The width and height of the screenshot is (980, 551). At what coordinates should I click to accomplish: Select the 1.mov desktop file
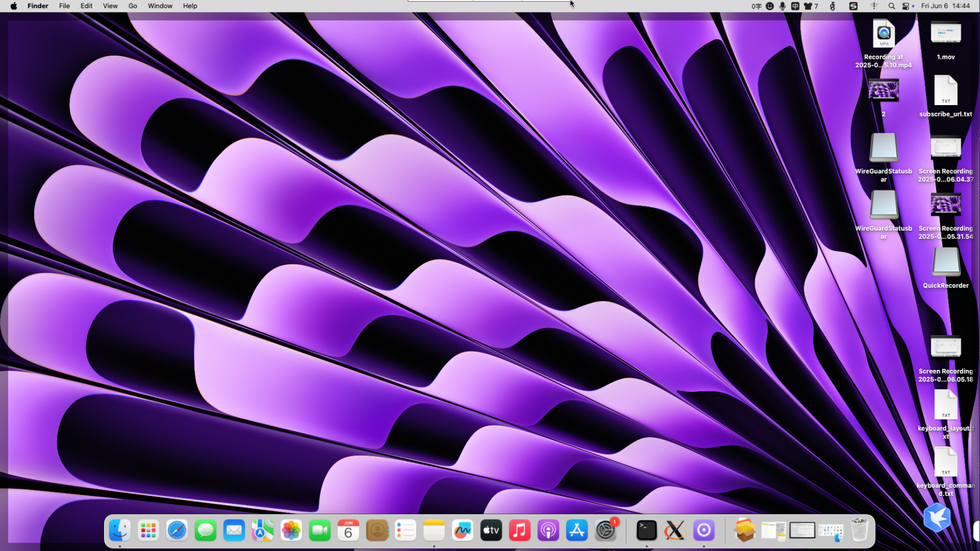pyautogui.click(x=946, y=41)
